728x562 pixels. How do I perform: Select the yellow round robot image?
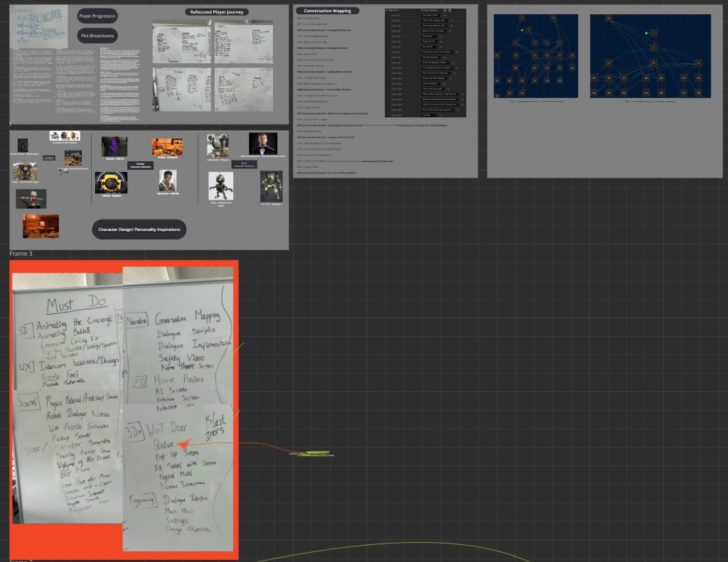click(x=111, y=183)
